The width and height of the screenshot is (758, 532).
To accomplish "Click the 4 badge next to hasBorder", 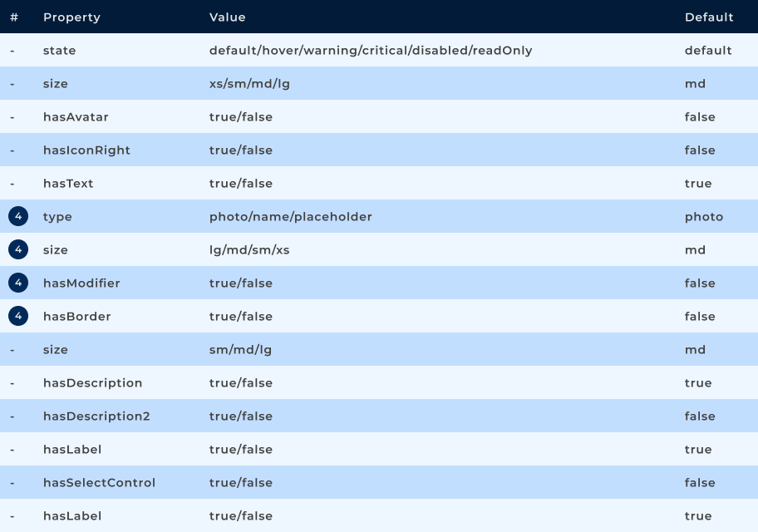I will coord(18,316).
